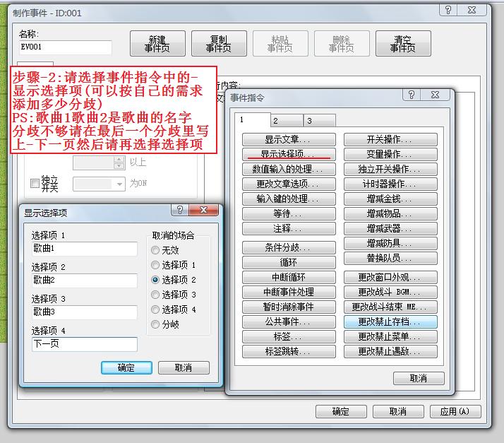The width and height of the screenshot is (504, 443).
Task: Click 应用 (A) button
Action: coord(455,411)
